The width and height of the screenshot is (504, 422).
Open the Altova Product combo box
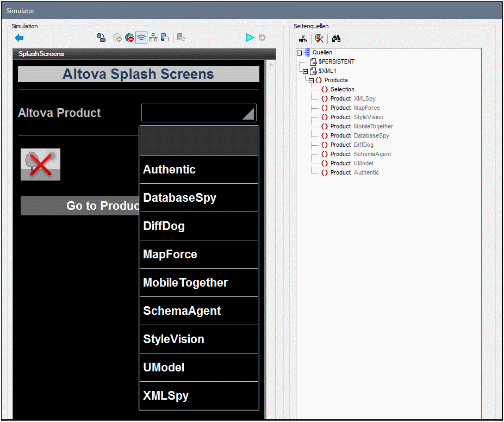point(198,113)
